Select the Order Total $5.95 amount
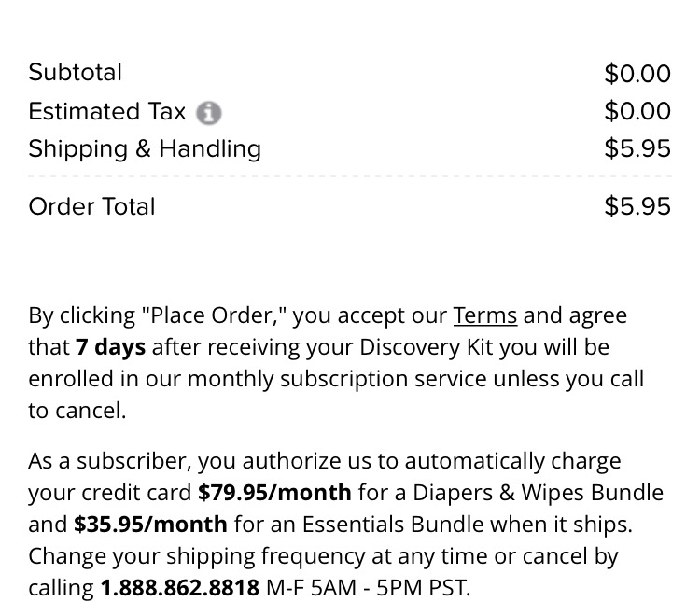700x602 pixels. (637, 207)
